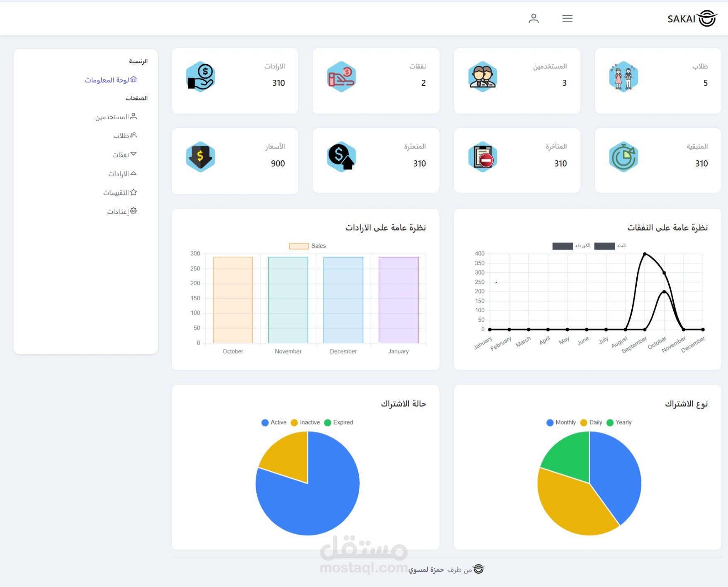Click the December bar in revenue chart
The width and height of the screenshot is (728, 587).
(343, 300)
